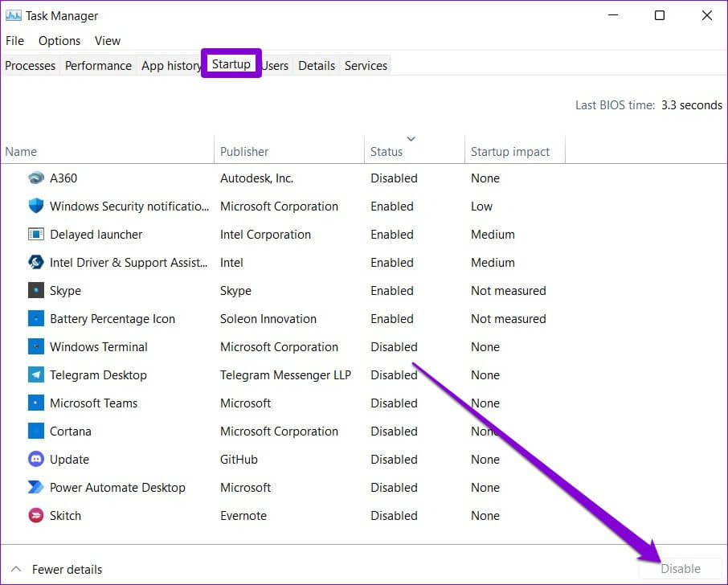
Task: Click the Windows Terminal icon
Action: (x=35, y=346)
